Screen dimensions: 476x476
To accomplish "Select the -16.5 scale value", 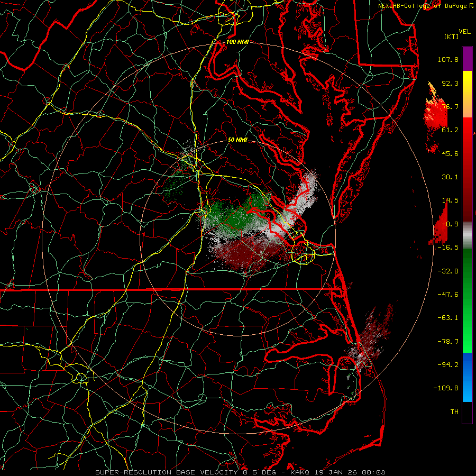I will [448, 248].
